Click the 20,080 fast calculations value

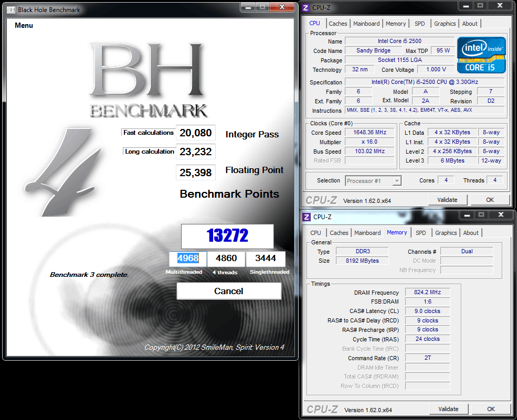[196, 133]
